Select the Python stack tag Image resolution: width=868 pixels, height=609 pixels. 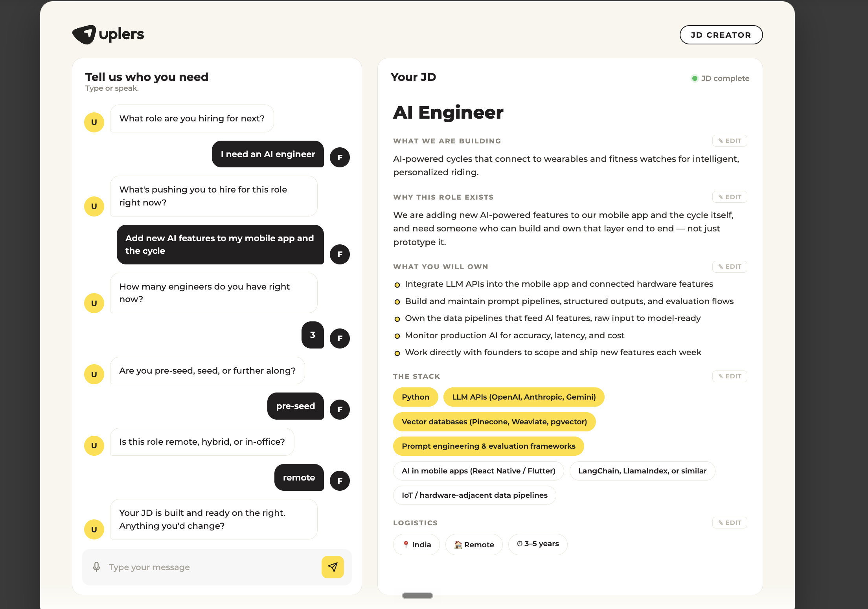tap(416, 397)
